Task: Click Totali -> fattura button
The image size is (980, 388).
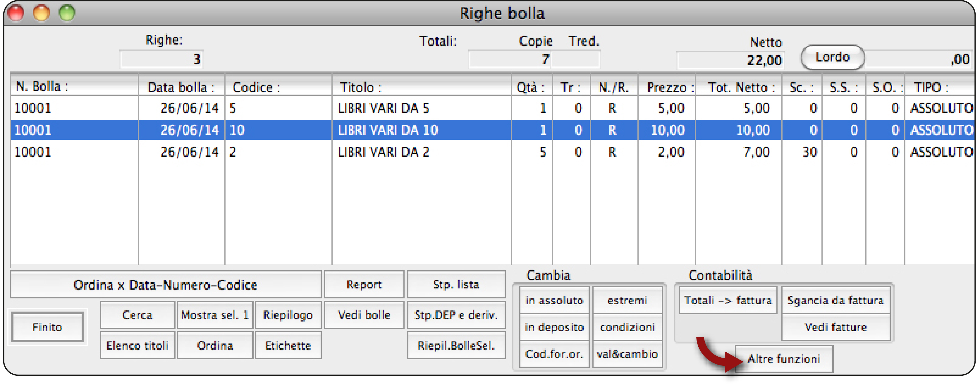Action: [x=728, y=300]
